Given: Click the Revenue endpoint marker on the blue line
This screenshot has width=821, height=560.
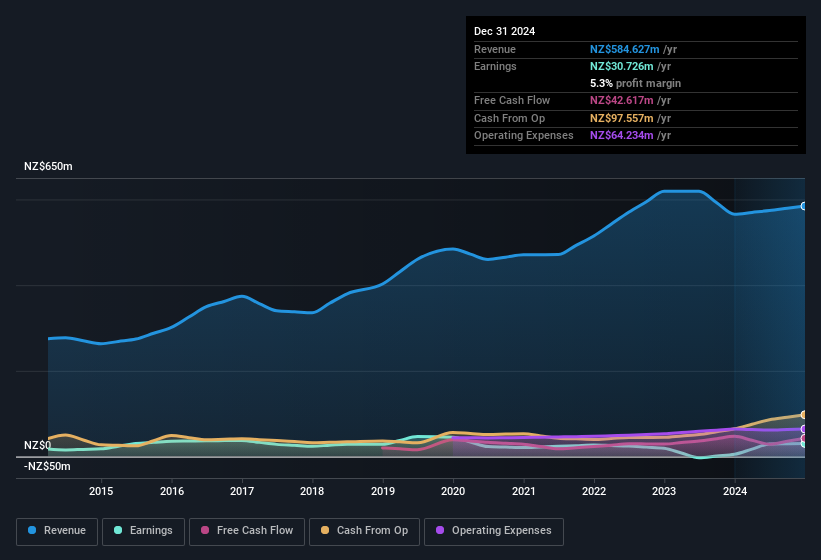Looking at the screenshot, I should (x=804, y=206).
